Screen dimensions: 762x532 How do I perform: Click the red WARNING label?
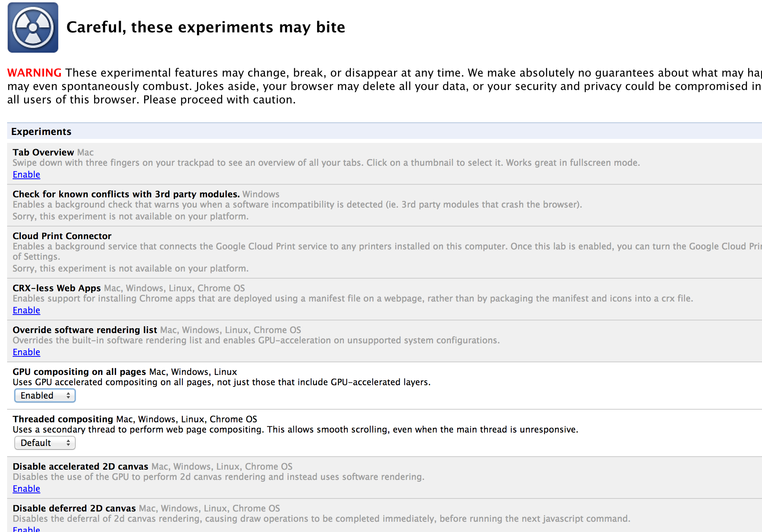click(x=34, y=73)
